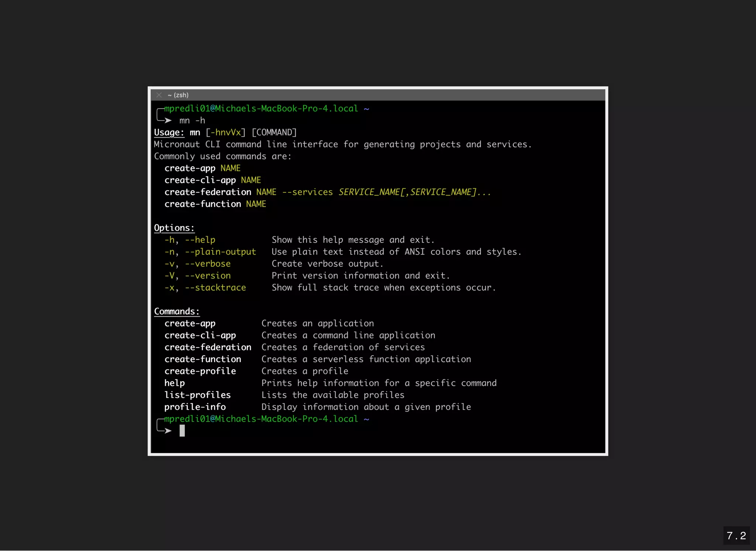Click the underlined 'Options:' heading
This screenshot has width=756, height=551.
point(174,228)
